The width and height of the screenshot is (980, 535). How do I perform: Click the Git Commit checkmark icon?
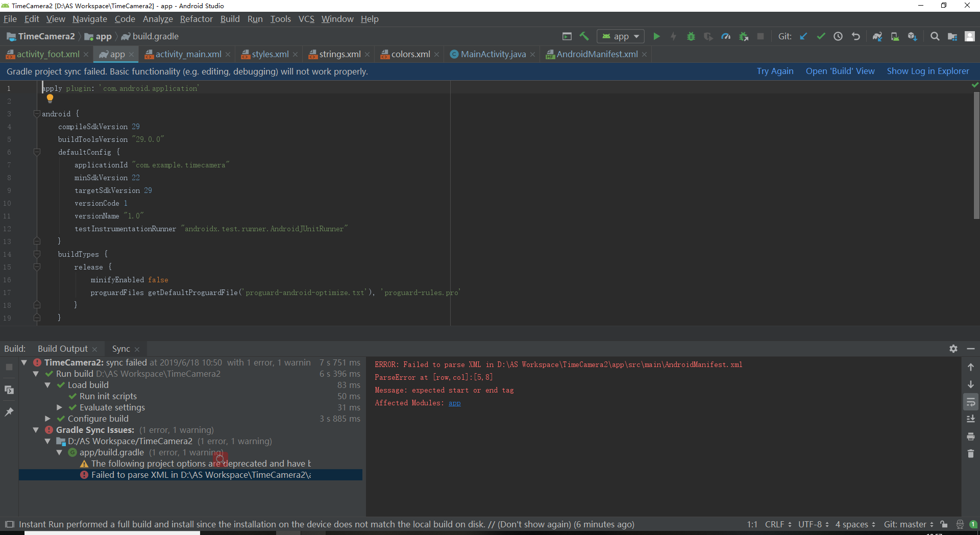821,36
